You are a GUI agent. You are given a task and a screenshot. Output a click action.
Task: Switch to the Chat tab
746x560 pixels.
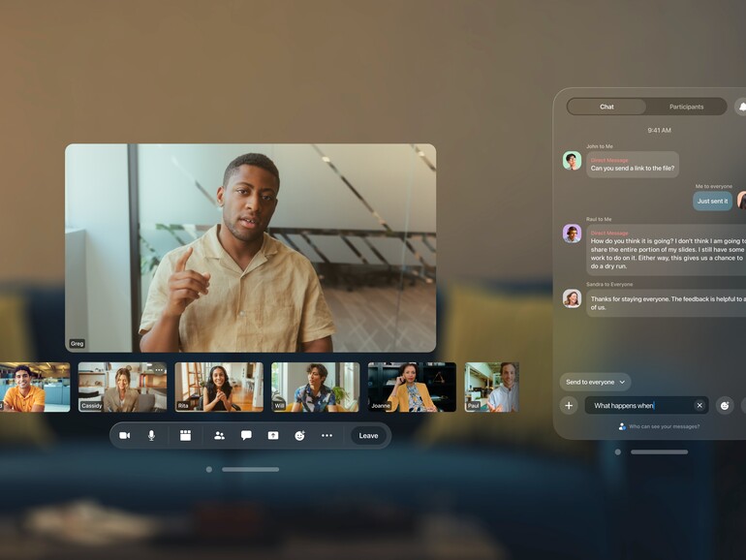click(x=606, y=107)
